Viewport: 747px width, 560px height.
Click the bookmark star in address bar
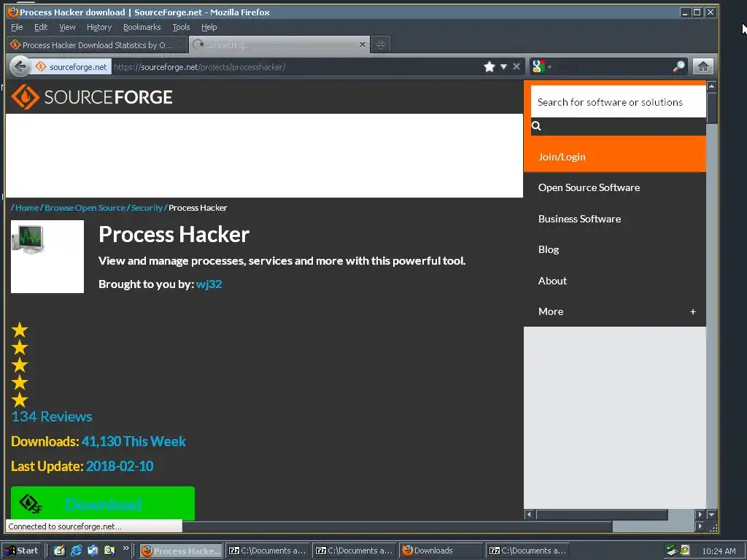489,66
